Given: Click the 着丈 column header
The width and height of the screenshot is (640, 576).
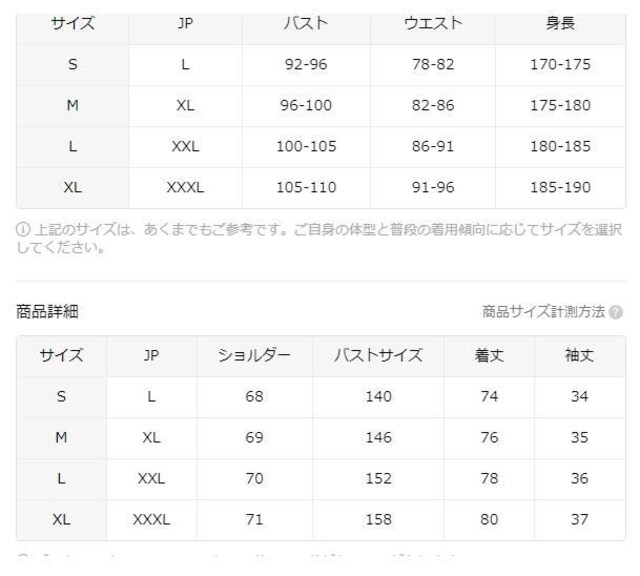Looking at the screenshot, I should (x=489, y=356).
